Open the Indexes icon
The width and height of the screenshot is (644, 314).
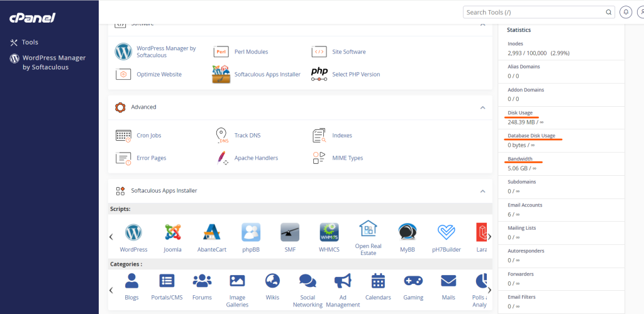coord(319,135)
